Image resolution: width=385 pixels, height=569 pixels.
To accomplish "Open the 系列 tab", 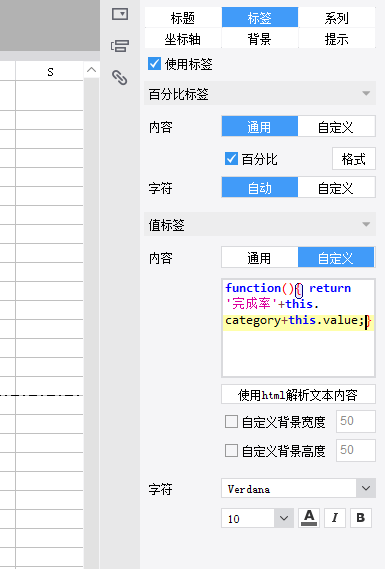I will (337, 17).
